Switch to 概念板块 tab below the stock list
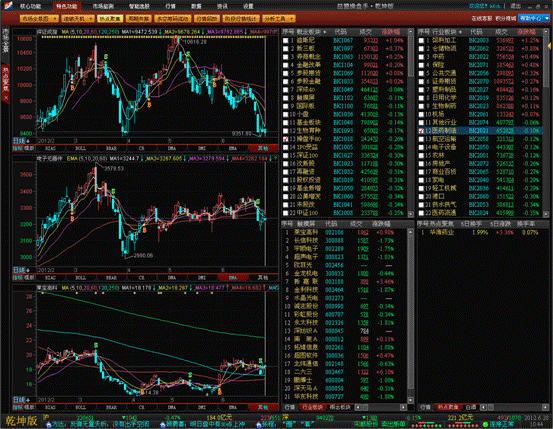This screenshot has height=429, width=553. click(x=340, y=407)
